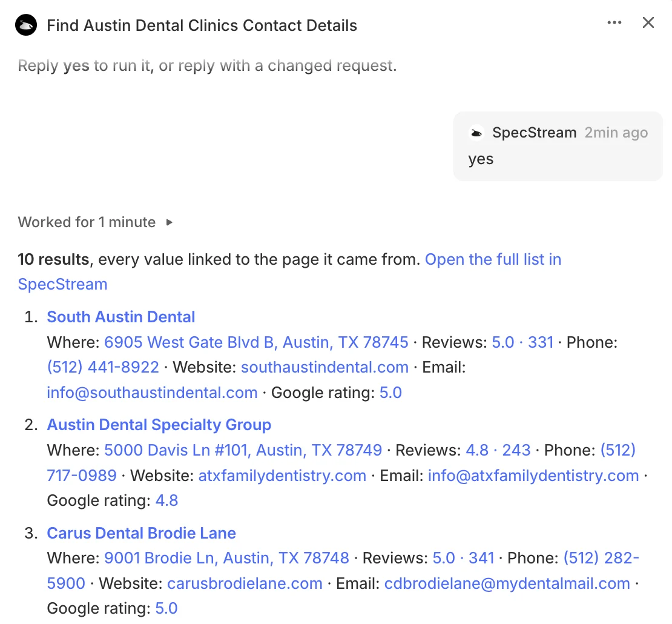Click the SpecStream logo icon in header
The width and height of the screenshot is (672, 624).
coord(25,25)
